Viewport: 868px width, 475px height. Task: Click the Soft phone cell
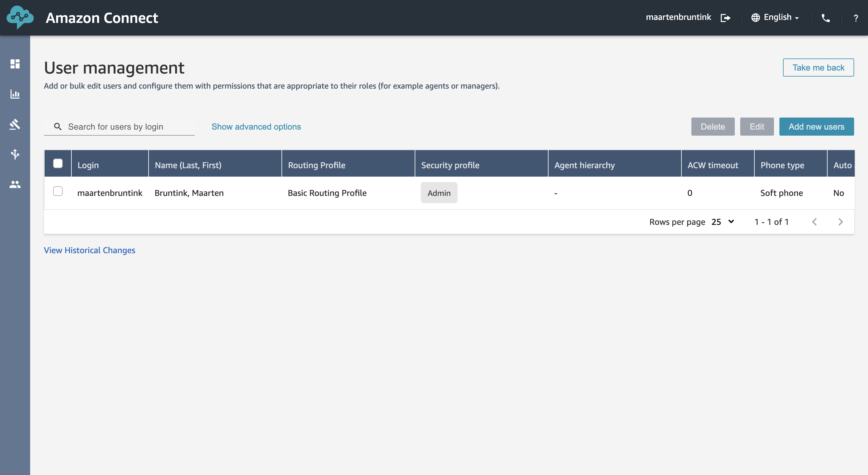click(782, 193)
